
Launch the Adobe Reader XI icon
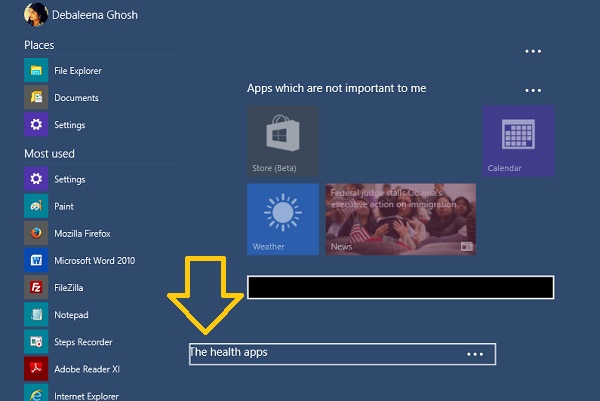(36, 369)
